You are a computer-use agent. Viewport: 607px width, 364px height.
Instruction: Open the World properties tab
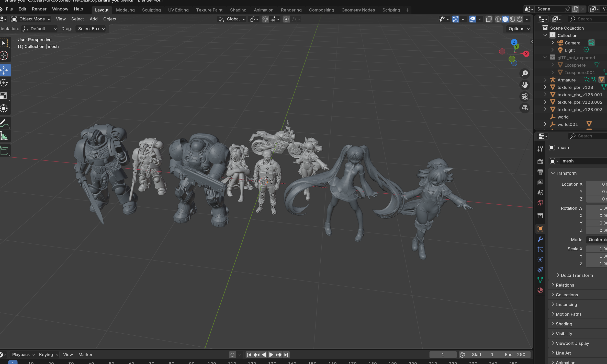click(x=540, y=203)
